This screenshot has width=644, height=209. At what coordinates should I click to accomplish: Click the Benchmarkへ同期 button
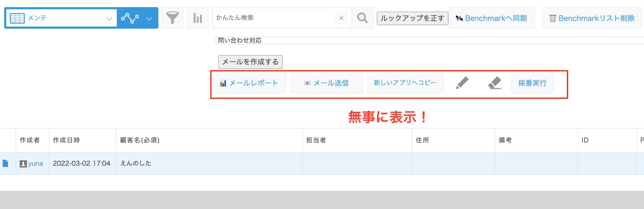[491, 18]
